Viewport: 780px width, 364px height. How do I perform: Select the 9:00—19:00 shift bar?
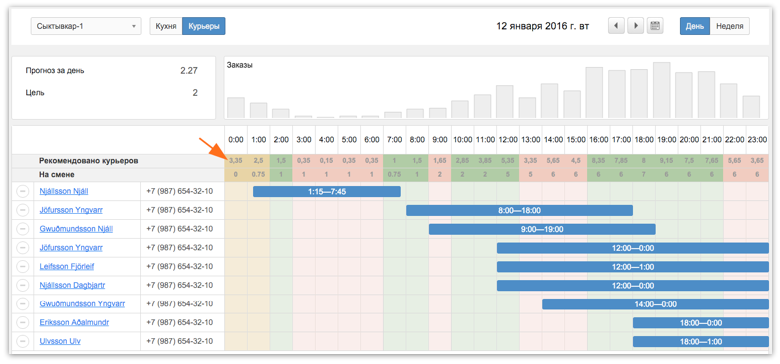[x=542, y=229]
